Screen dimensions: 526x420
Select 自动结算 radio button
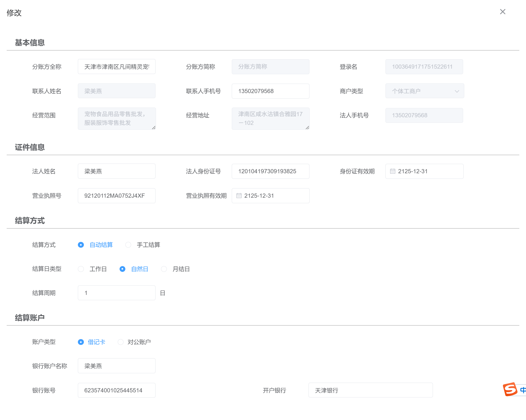[81, 245]
